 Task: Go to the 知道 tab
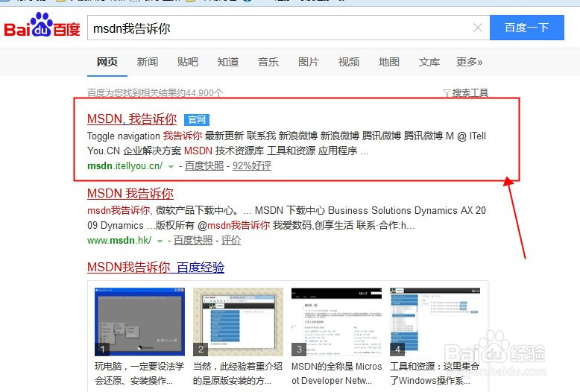[228, 62]
